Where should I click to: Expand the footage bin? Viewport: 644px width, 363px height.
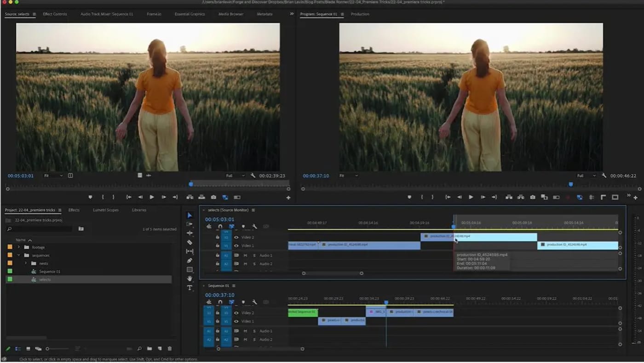[19, 247]
